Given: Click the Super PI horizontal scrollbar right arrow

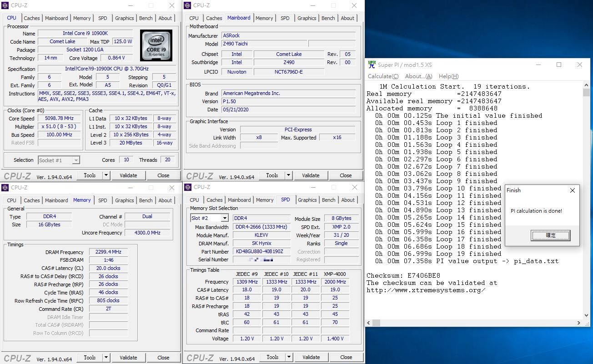Looking at the screenshot, I should click(x=578, y=323).
